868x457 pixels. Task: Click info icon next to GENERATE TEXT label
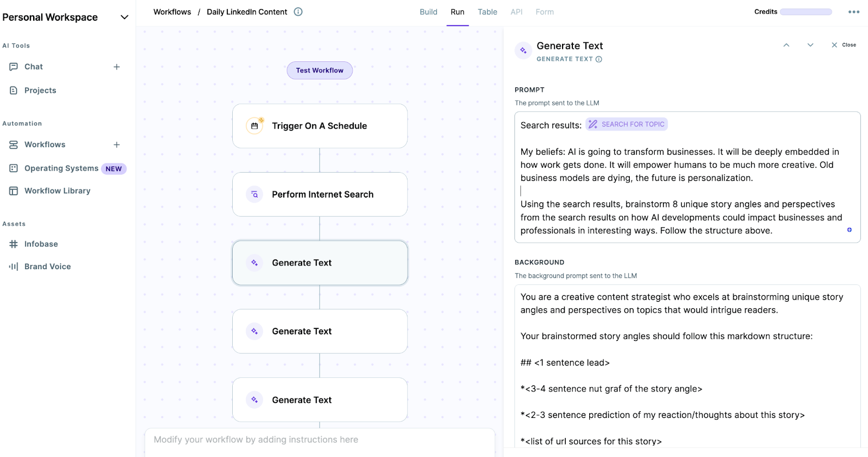599,59
